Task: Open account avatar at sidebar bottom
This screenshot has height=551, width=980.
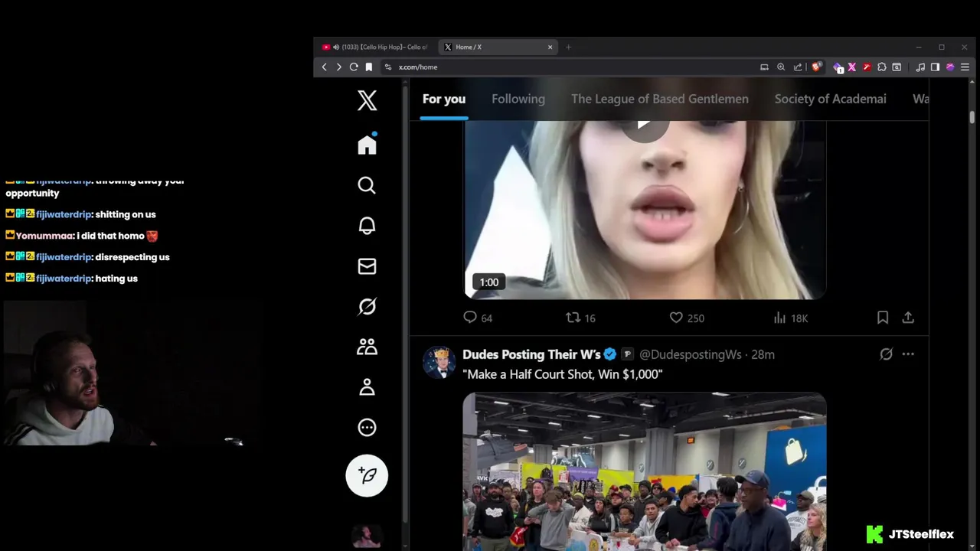Action: pos(367,536)
